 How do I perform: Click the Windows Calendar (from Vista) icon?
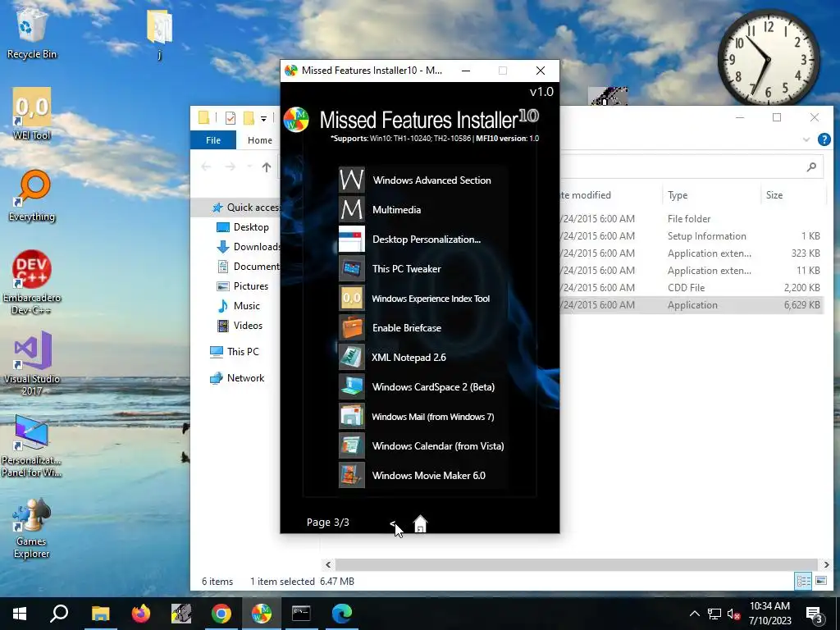[x=351, y=445]
